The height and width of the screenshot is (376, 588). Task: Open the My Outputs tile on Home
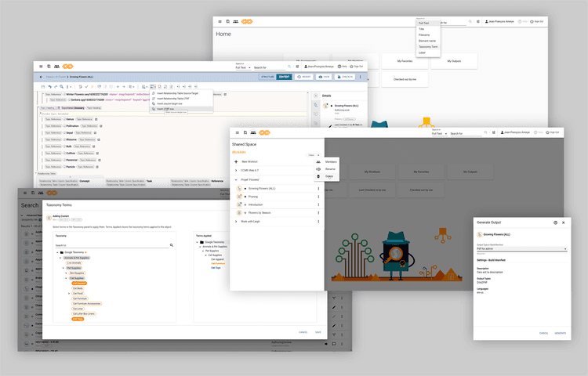(x=454, y=61)
